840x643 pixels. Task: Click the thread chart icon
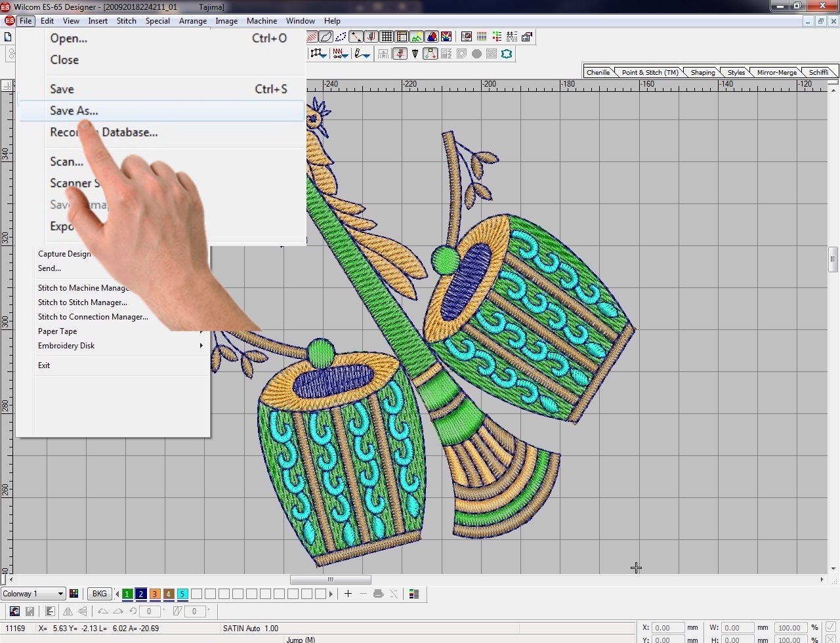coord(414,594)
